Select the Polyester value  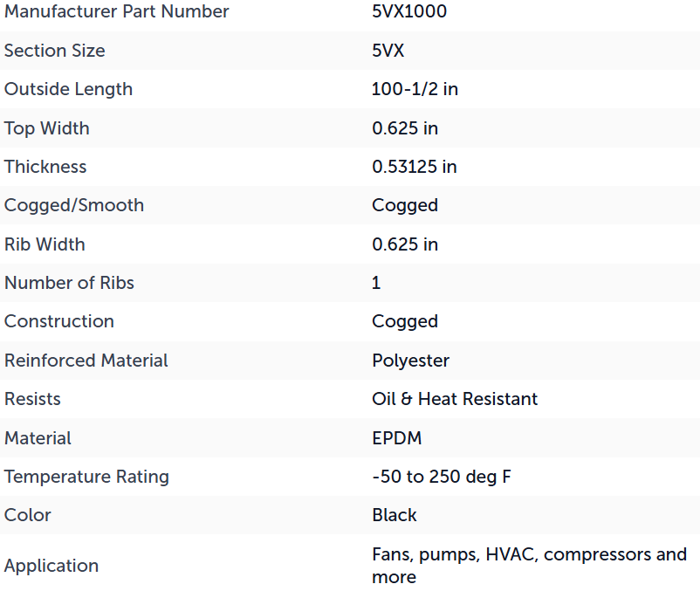pos(411,361)
